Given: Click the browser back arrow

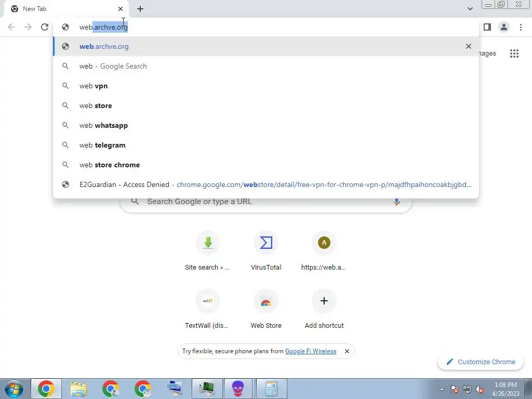Looking at the screenshot, I should pos(11,27).
